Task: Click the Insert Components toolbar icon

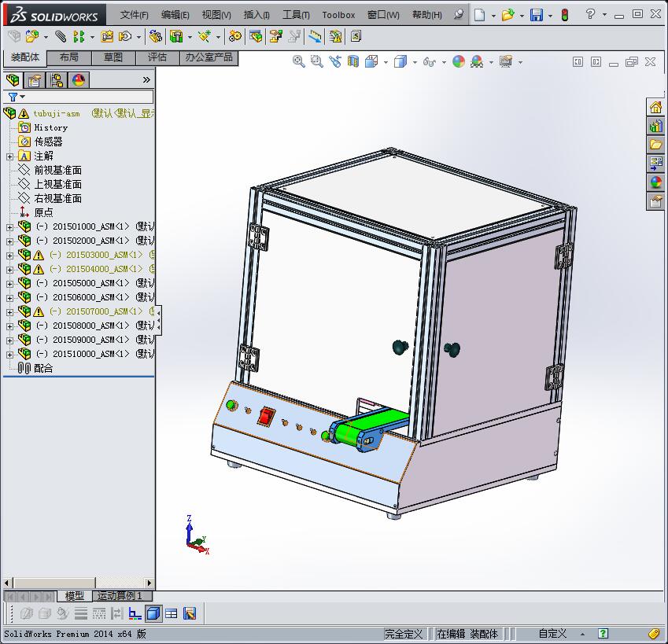Action: [x=32, y=37]
